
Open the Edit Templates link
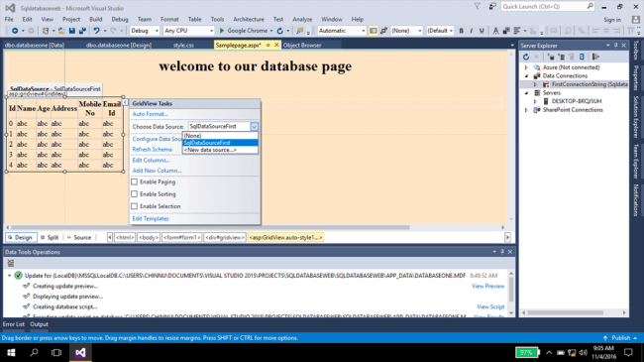[x=151, y=218]
